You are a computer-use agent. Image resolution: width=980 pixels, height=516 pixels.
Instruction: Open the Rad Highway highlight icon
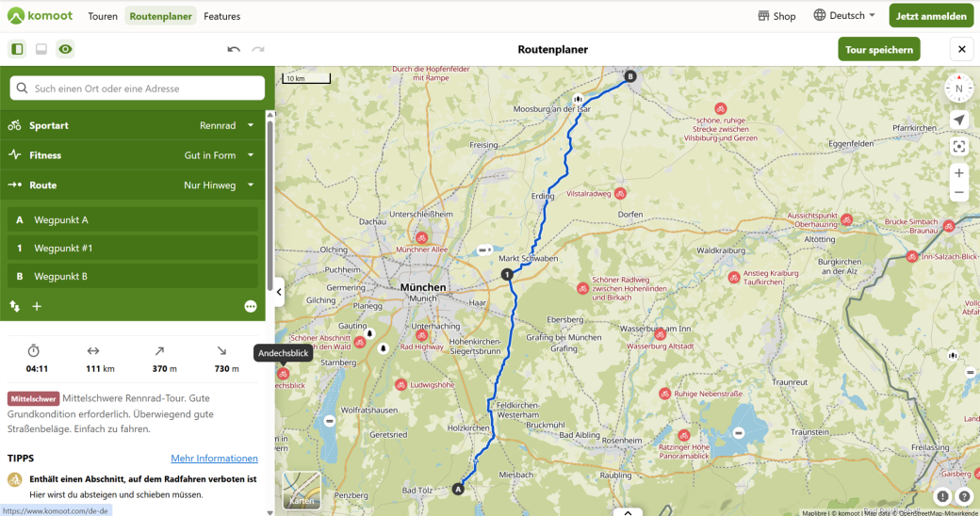coord(422,335)
